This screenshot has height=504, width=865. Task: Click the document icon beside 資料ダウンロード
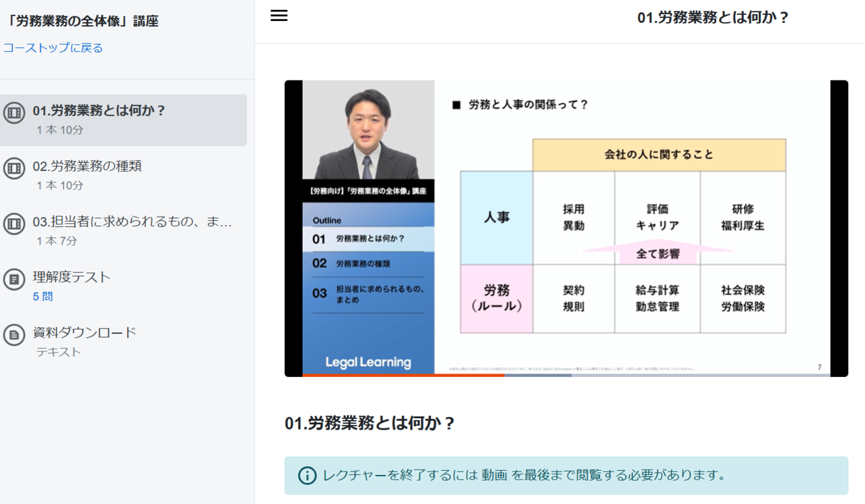pos(14,334)
